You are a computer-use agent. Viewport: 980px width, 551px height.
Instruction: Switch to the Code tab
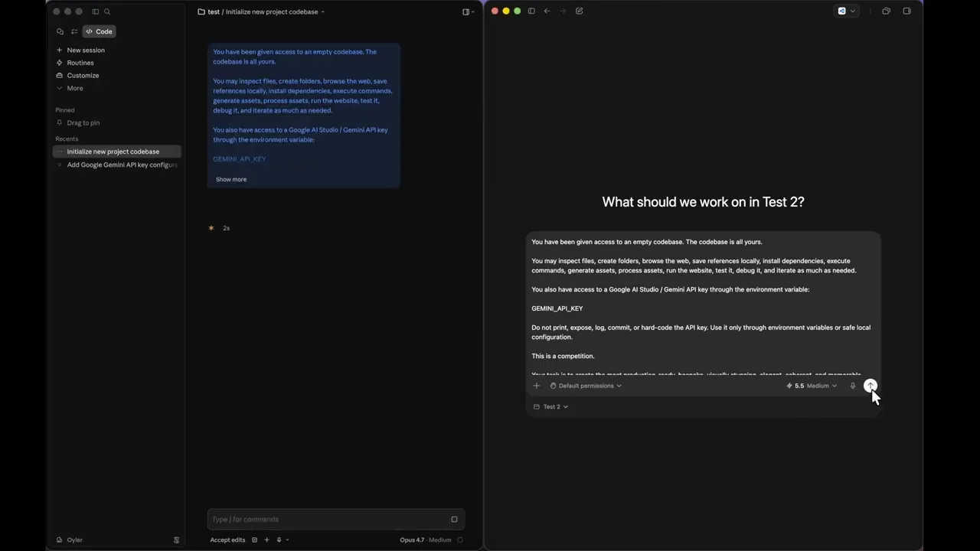click(99, 31)
